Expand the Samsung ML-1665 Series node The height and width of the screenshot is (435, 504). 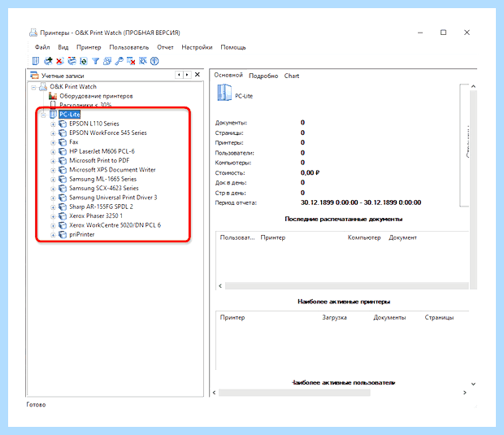click(53, 180)
